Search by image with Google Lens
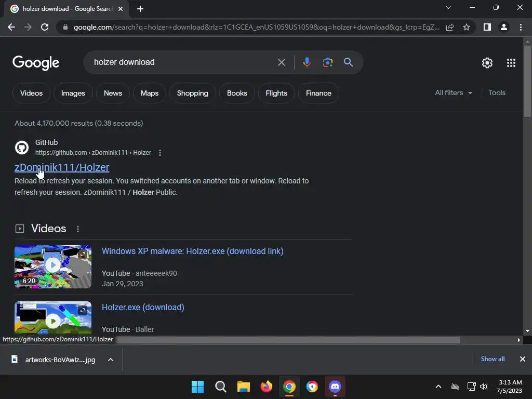Screen dimensions: 532x399 click(327, 62)
